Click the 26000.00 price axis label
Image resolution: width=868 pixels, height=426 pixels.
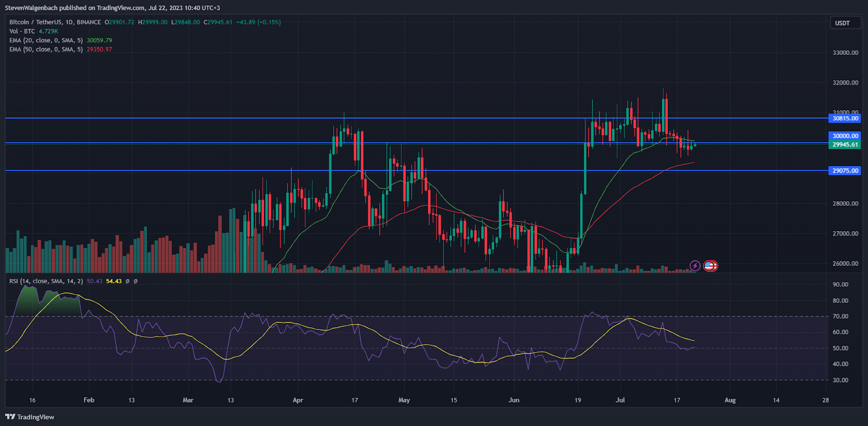pos(845,264)
